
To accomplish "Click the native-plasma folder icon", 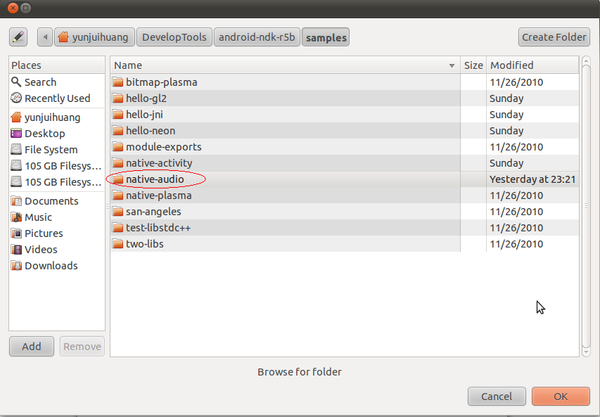I will 118,195.
